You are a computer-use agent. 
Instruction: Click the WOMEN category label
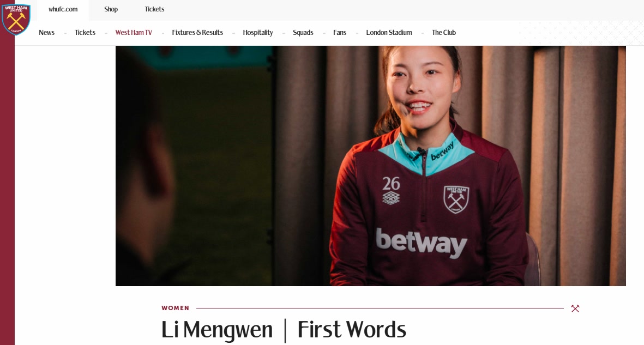coord(176,308)
